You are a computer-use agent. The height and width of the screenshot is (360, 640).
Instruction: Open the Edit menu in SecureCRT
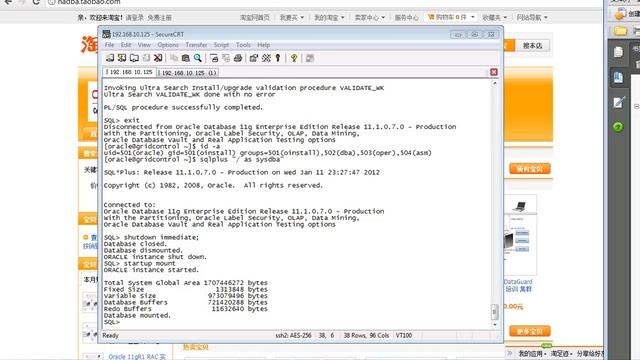126,45
